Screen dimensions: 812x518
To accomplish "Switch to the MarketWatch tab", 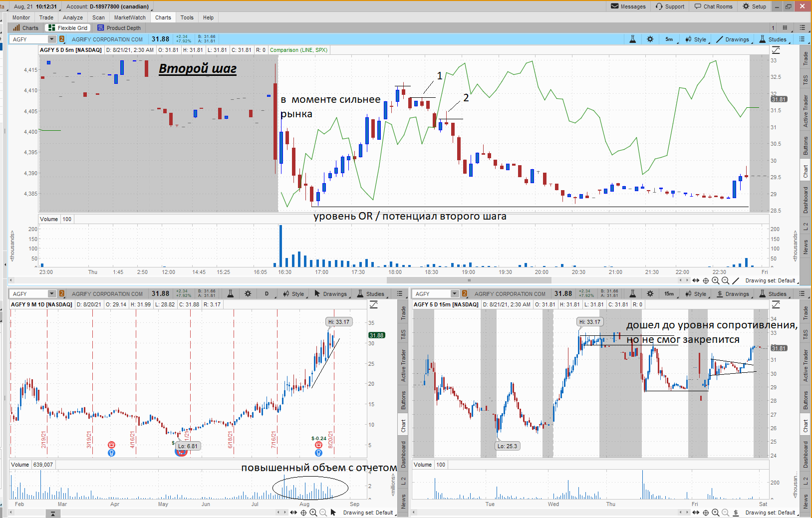I will click(x=130, y=17).
